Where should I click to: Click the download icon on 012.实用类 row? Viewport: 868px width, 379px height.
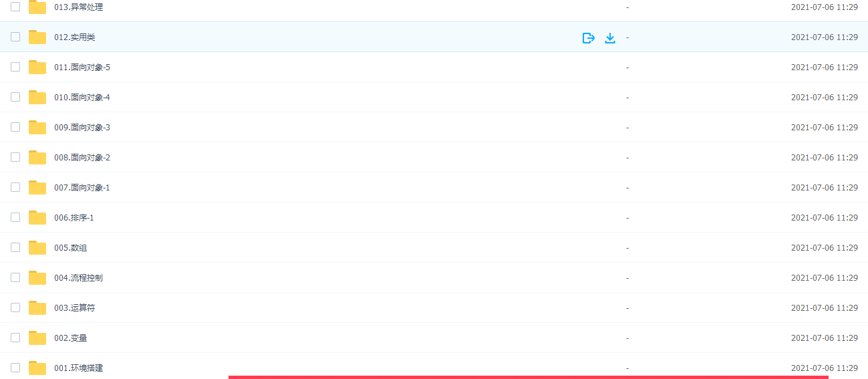tap(610, 37)
